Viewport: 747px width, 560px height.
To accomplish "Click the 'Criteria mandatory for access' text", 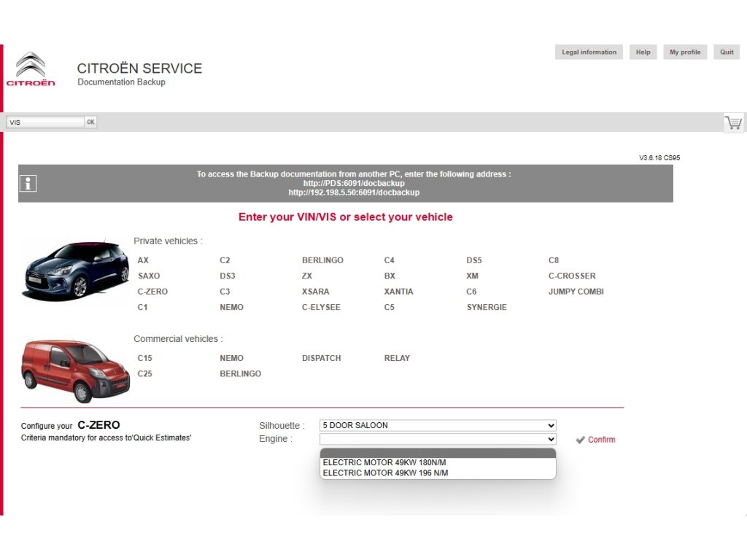I will tap(106, 437).
